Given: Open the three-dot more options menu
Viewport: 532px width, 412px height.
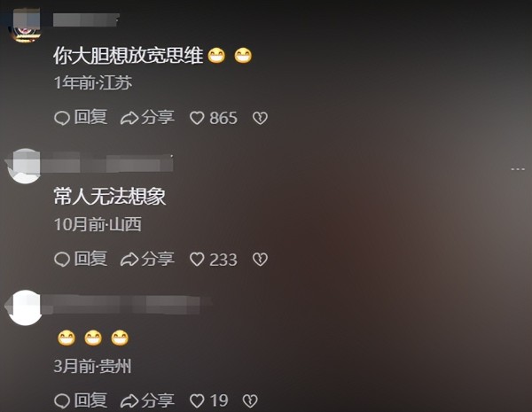Looking at the screenshot, I should pyautogui.click(x=518, y=169).
